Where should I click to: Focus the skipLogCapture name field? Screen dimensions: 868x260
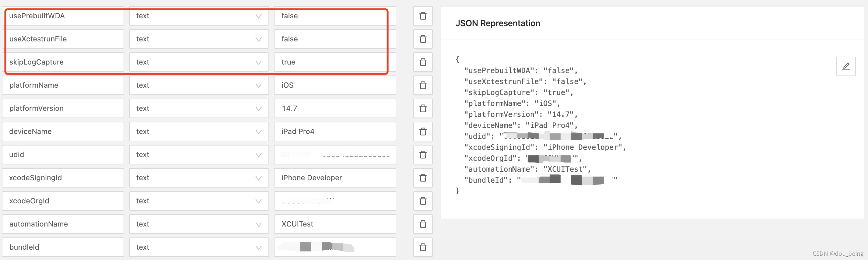click(63, 62)
